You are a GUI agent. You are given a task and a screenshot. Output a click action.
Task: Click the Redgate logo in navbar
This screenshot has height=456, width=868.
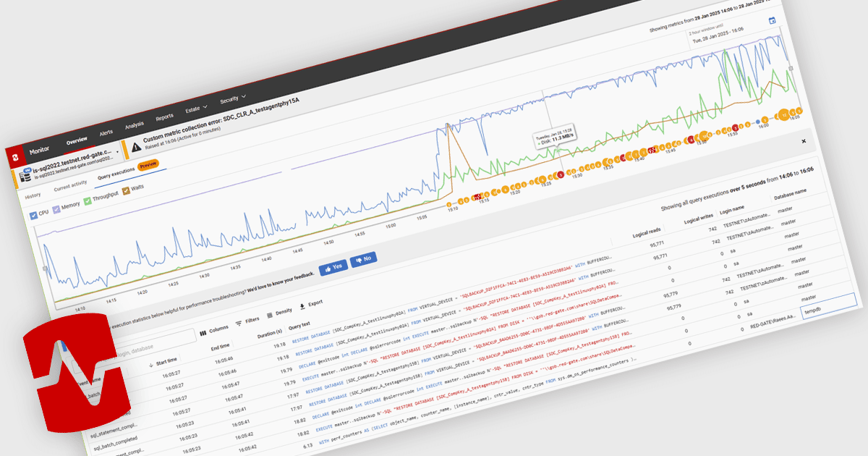click(14, 157)
